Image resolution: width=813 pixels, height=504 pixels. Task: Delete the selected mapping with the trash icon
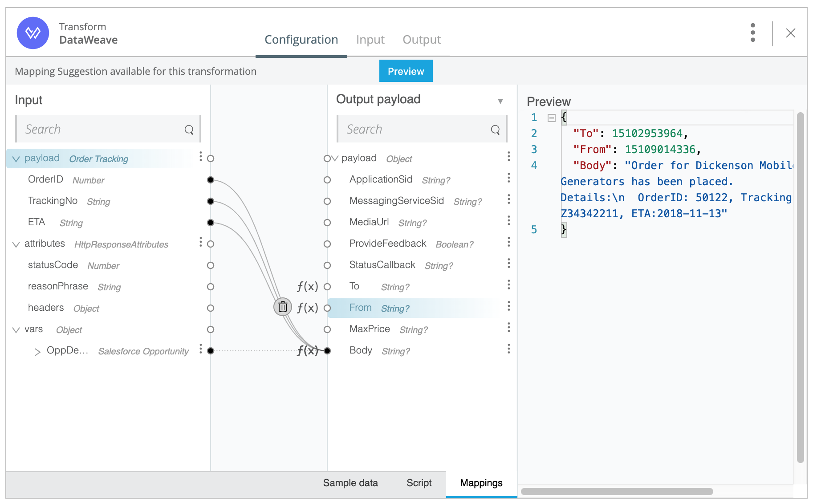click(x=282, y=307)
